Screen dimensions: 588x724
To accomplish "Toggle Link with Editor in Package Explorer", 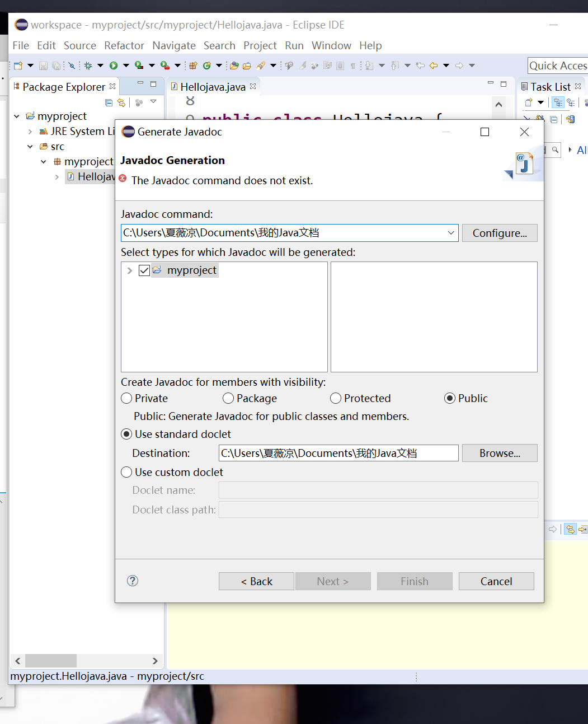I will pyautogui.click(x=121, y=102).
